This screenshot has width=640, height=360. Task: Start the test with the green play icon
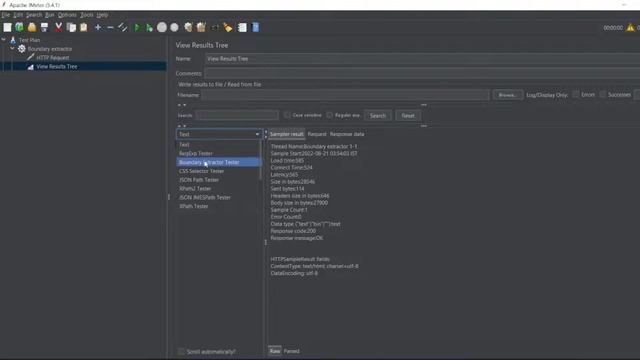137,27
